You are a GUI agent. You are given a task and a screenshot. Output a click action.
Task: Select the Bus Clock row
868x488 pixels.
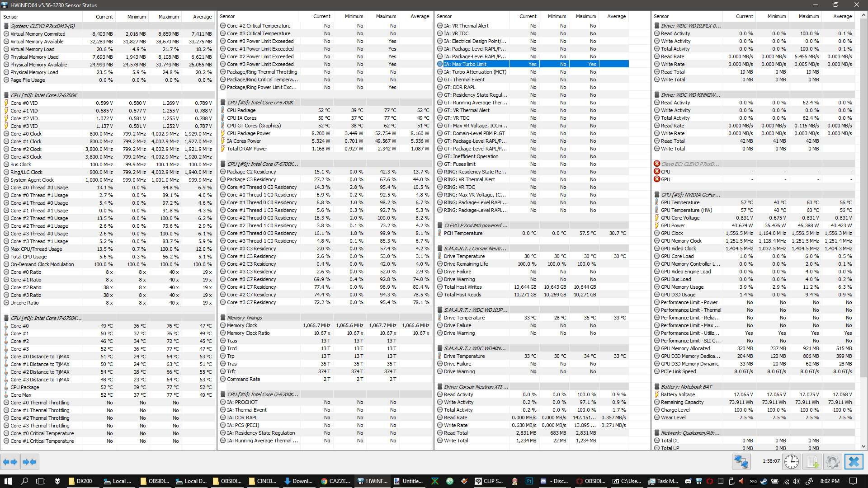point(108,164)
